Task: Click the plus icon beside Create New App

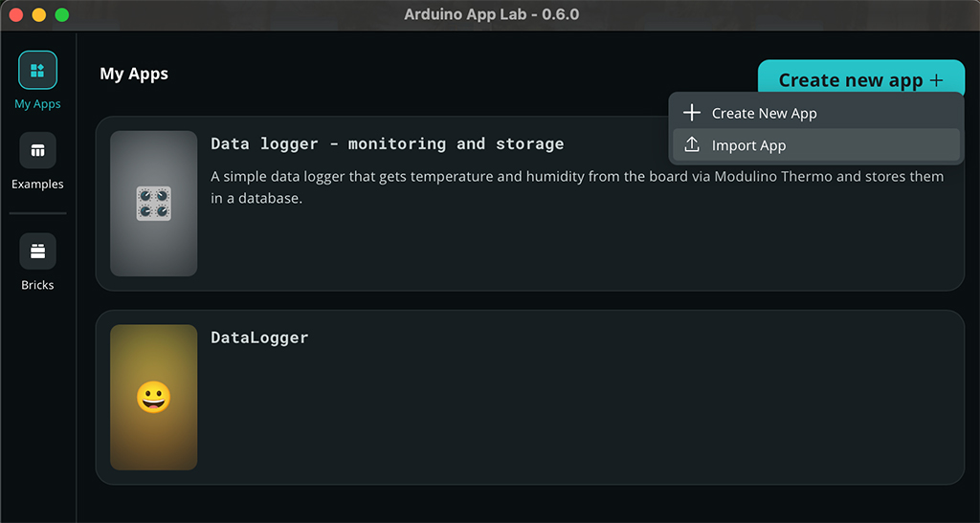Action: coord(692,113)
